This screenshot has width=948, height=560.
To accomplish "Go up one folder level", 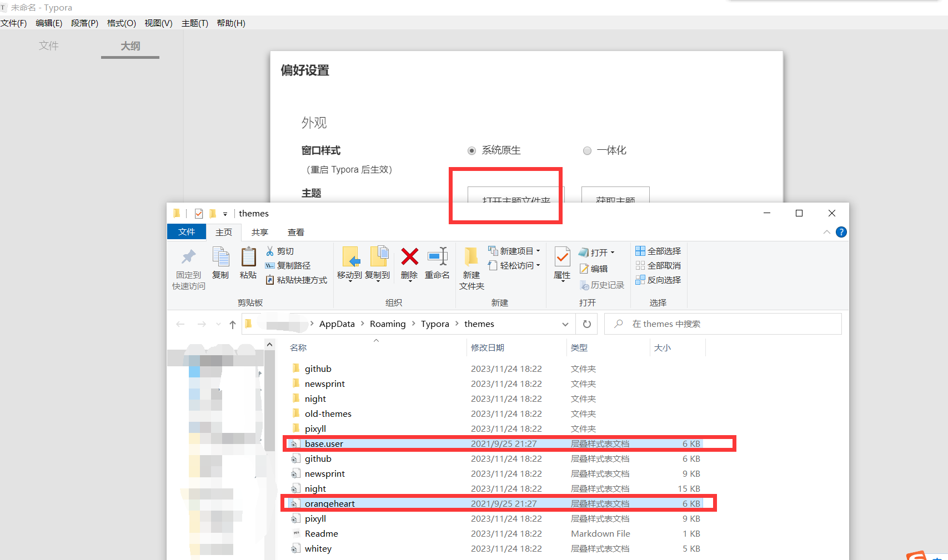I will pyautogui.click(x=233, y=325).
